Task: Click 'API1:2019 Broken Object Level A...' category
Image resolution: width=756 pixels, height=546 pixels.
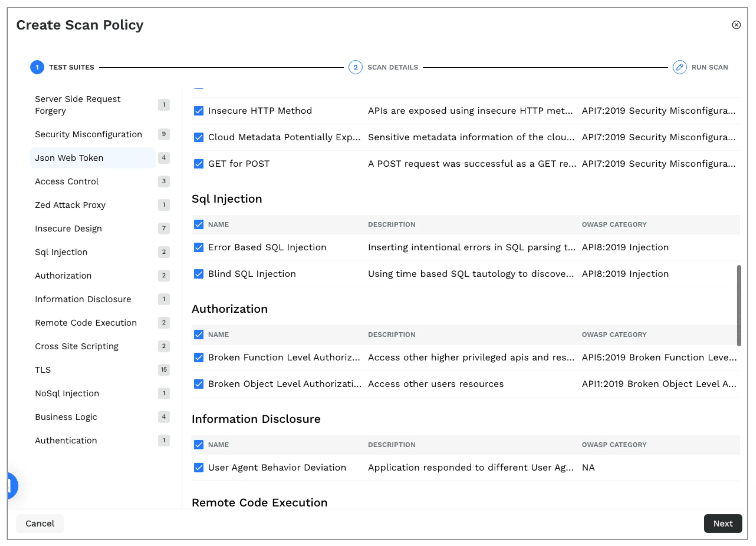Action: [x=659, y=384]
